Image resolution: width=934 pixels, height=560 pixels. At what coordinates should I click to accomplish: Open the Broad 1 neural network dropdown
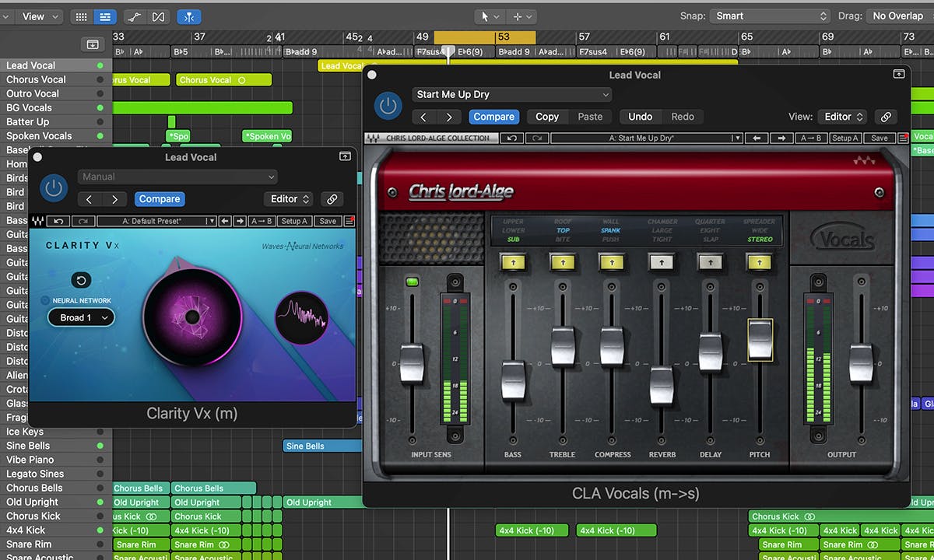click(81, 317)
